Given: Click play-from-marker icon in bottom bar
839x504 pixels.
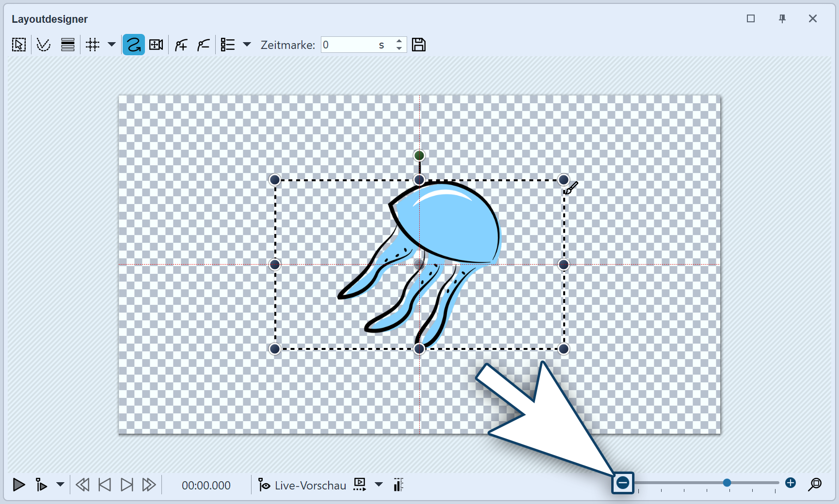Looking at the screenshot, I should coord(42,485).
